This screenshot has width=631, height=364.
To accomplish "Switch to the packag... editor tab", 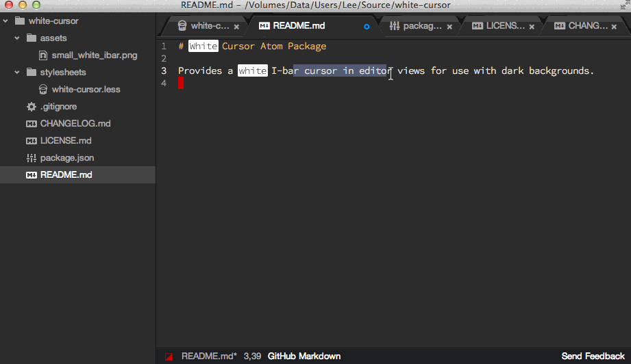I will [421, 26].
